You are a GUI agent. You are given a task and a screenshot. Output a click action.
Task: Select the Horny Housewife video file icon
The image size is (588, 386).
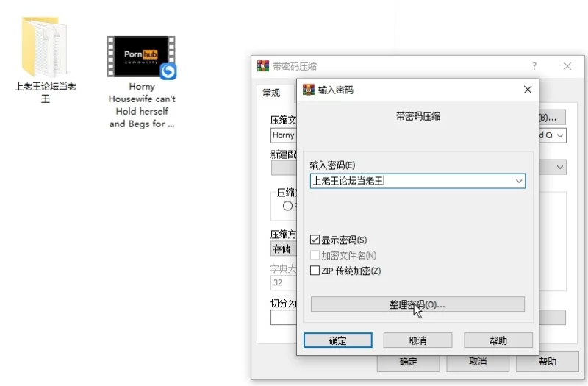click(141, 57)
